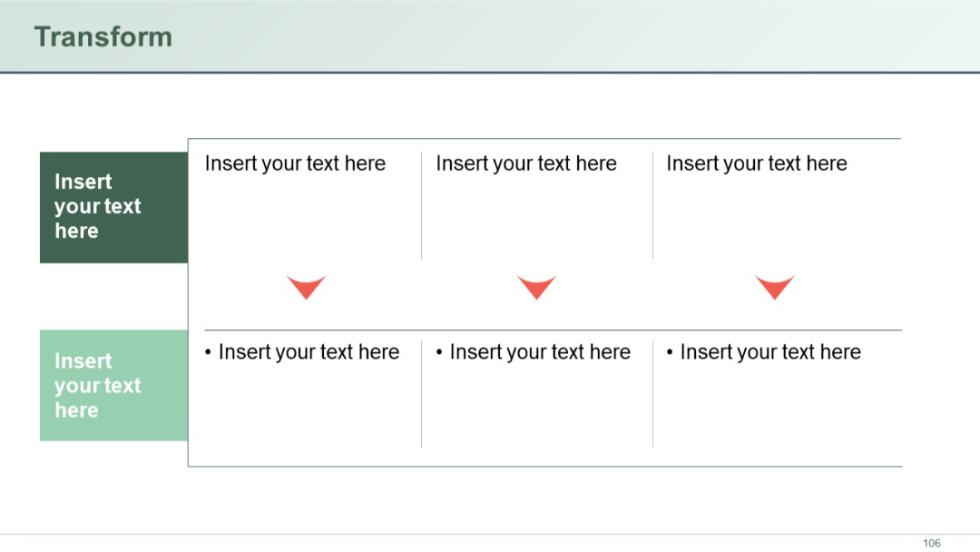
Task: Select the header bar behind the title
Action: point(544,36)
